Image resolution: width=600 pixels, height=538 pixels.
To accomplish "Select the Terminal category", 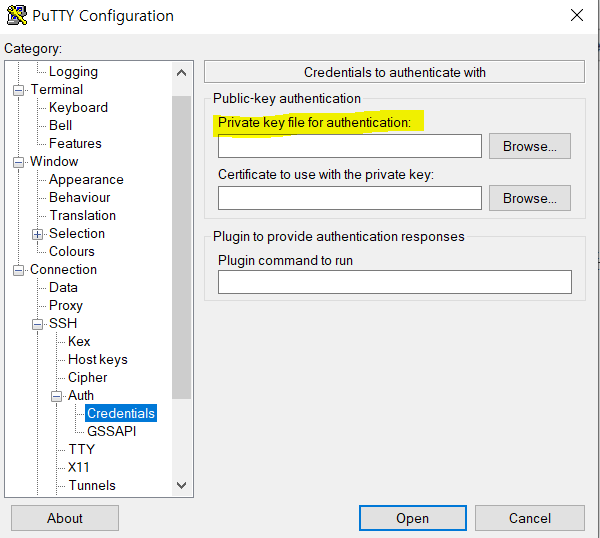I will (57, 90).
